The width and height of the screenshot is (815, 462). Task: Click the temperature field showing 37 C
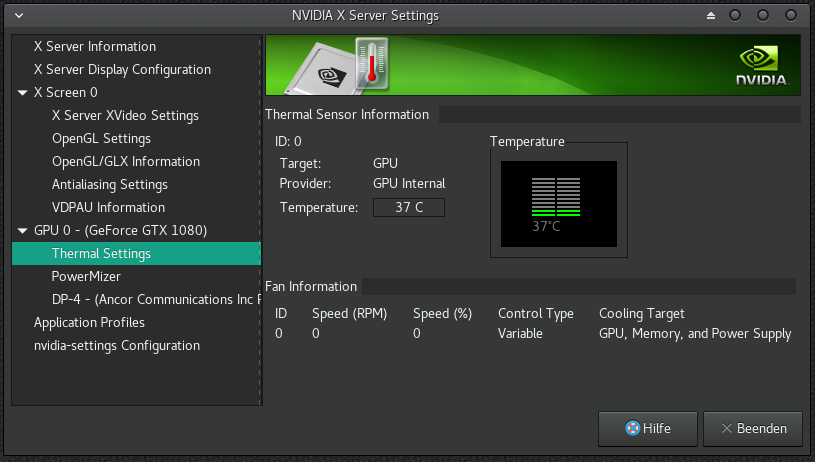pyautogui.click(x=408, y=207)
